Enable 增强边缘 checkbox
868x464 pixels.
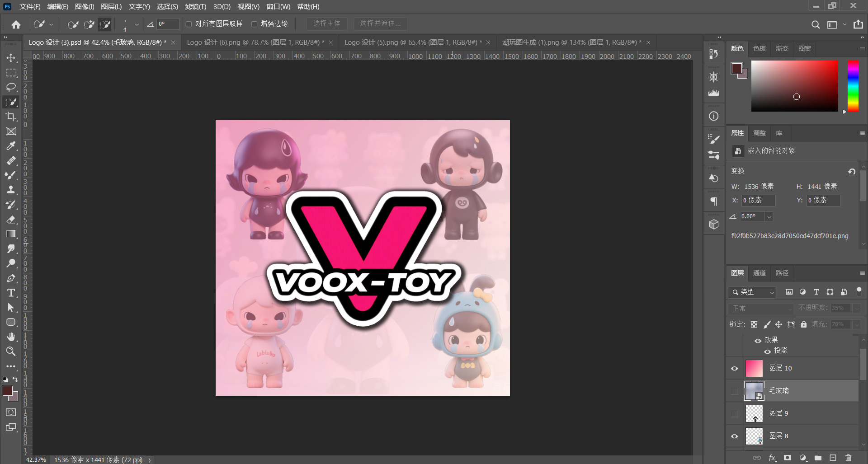254,24
